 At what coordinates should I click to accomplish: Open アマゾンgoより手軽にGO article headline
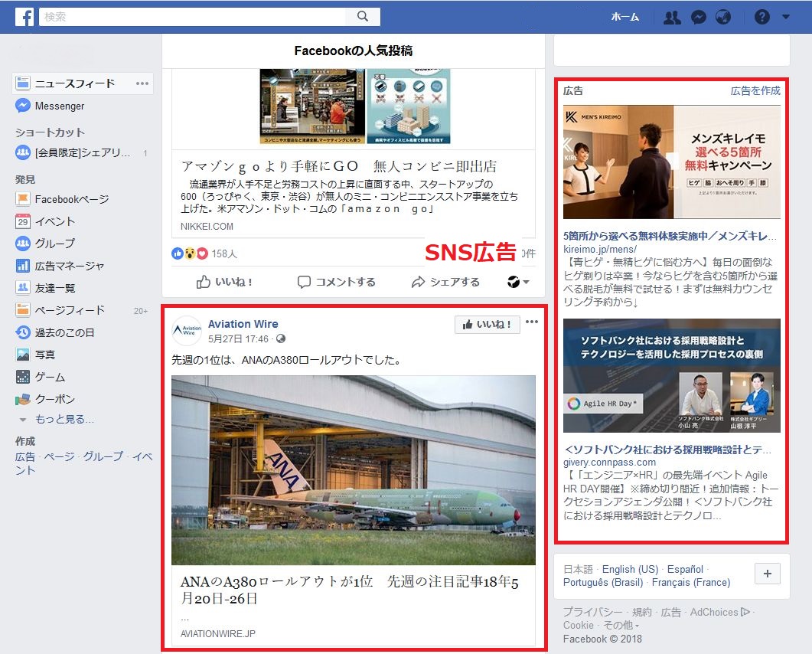point(339,166)
